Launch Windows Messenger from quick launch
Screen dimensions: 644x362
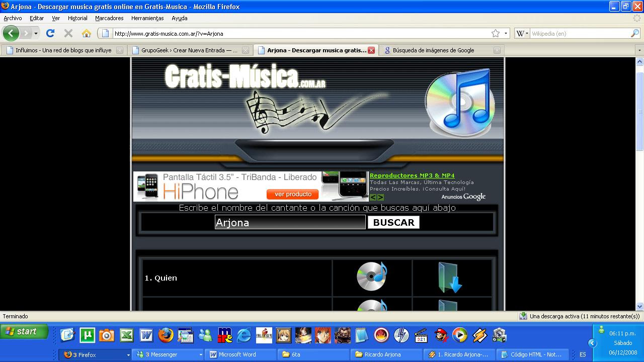click(205, 335)
